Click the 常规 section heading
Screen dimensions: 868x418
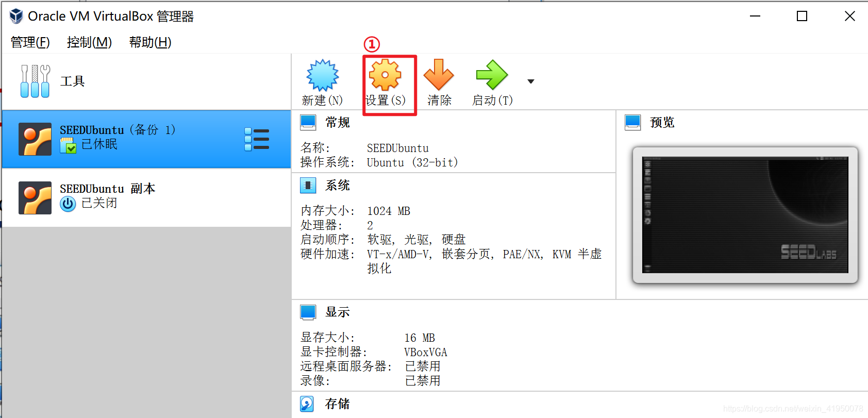coord(338,123)
